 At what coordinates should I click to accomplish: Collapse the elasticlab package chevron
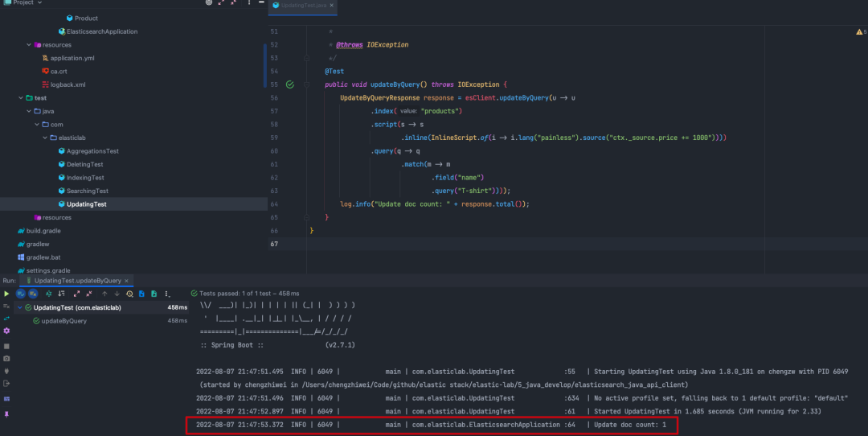click(45, 138)
